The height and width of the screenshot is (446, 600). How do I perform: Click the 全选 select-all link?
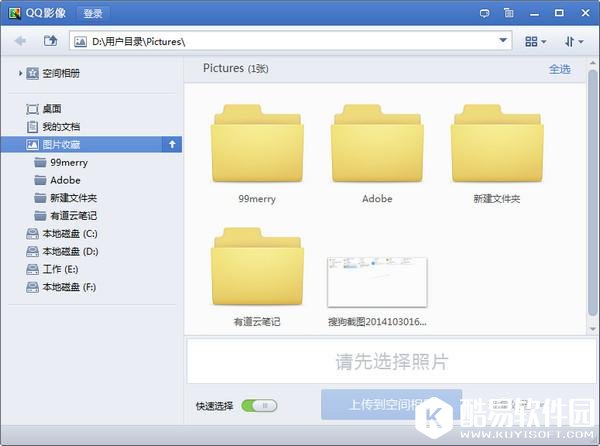559,69
